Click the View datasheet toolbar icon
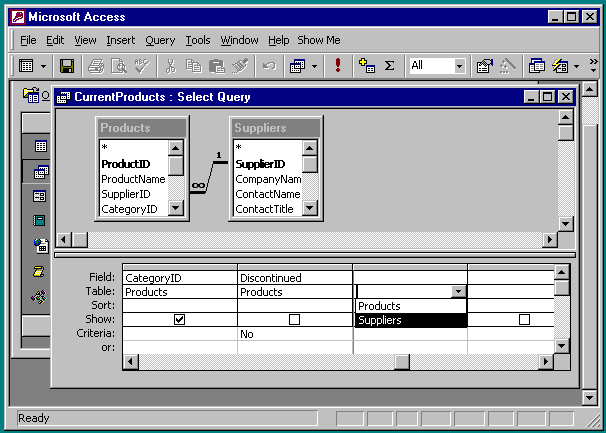606x433 pixels. pyautogui.click(x=26, y=66)
